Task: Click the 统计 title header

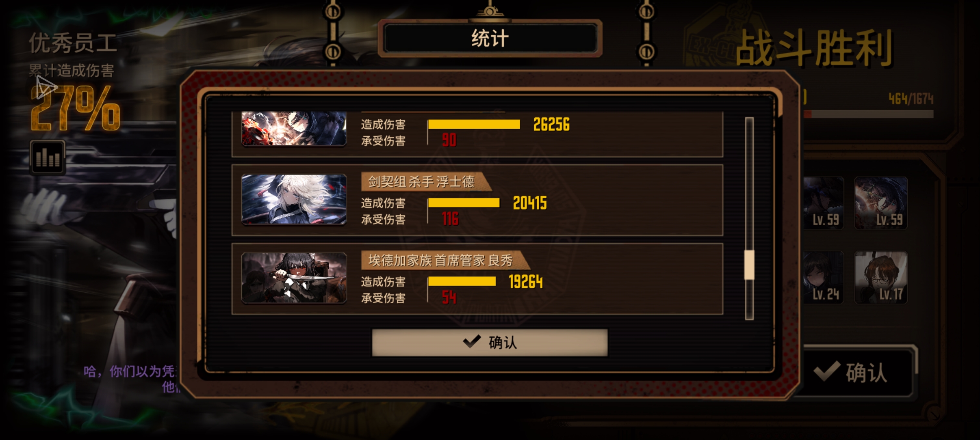Action: (x=490, y=39)
